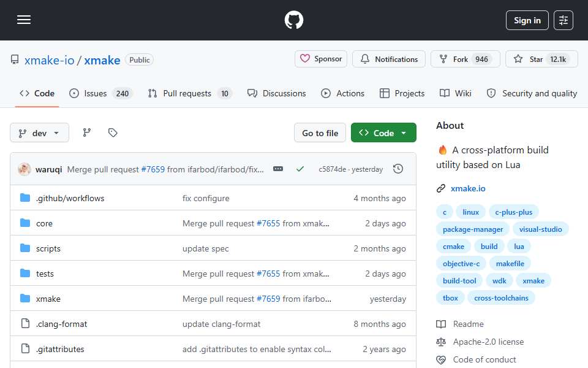The width and height of the screenshot is (588, 368).
Task: Open #7655 link in the core row
Action: pyautogui.click(x=268, y=223)
